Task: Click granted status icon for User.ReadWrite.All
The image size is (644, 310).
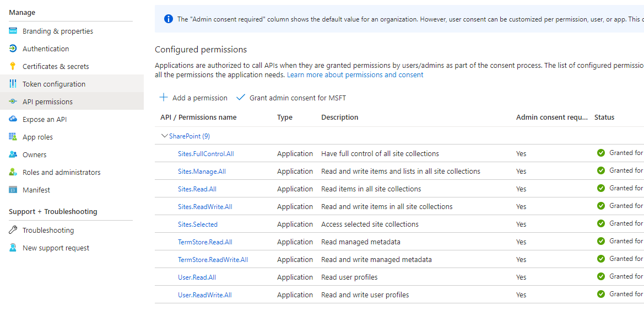Action: [601, 295]
